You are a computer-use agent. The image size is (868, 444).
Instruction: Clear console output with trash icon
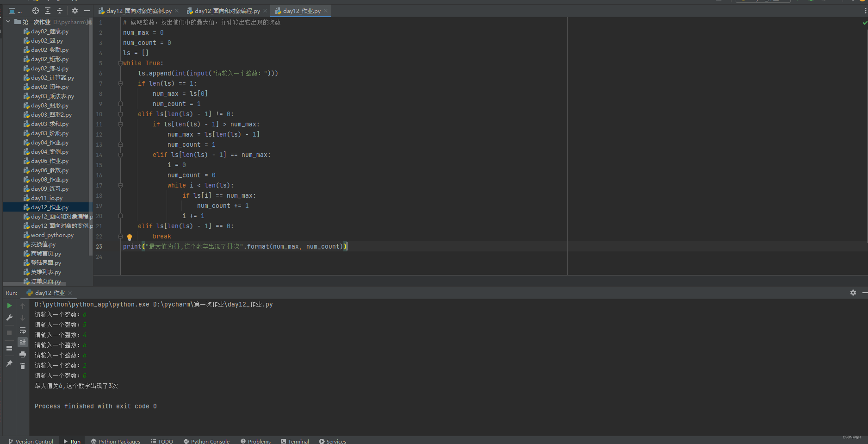pos(23,366)
